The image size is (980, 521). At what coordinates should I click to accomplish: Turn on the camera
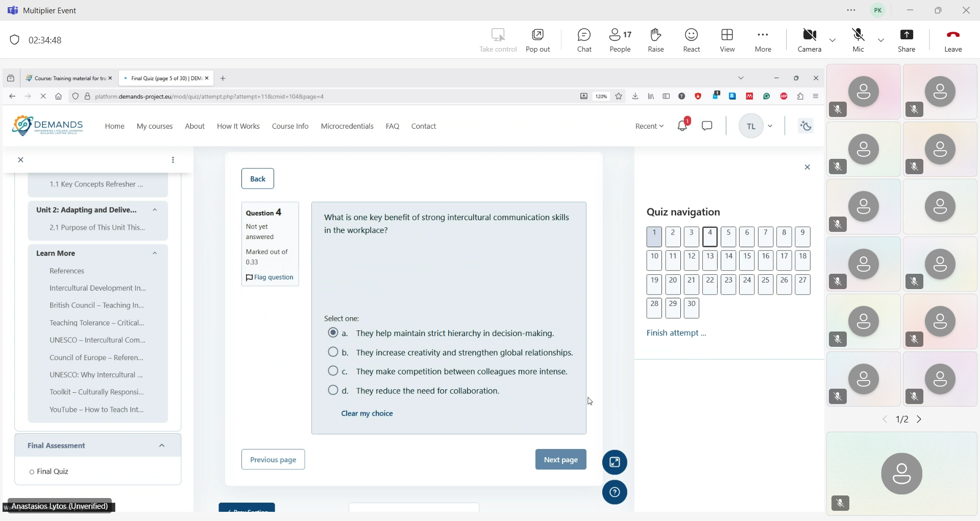(x=810, y=40)
